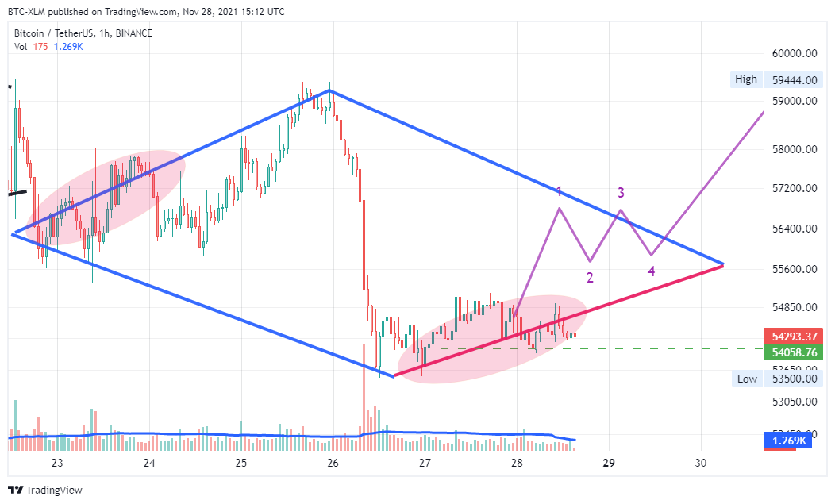Click date 26 on time axis
The image size is (835, 504).
point(333,463)
